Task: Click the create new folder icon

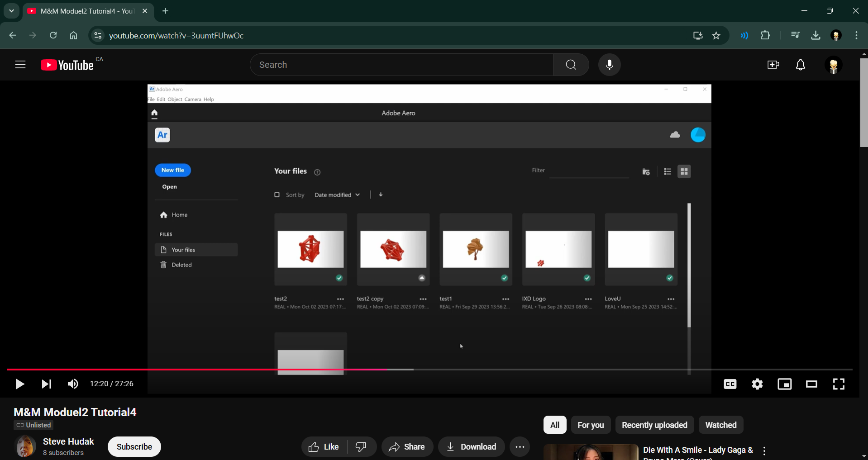Action: pos(646,171)
